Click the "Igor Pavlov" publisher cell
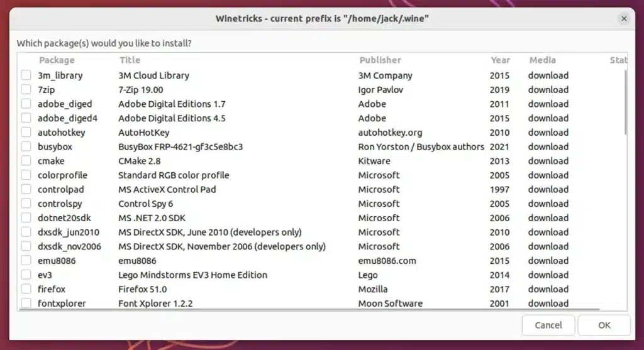Viewport: 644px width, 350px height. 380,89
